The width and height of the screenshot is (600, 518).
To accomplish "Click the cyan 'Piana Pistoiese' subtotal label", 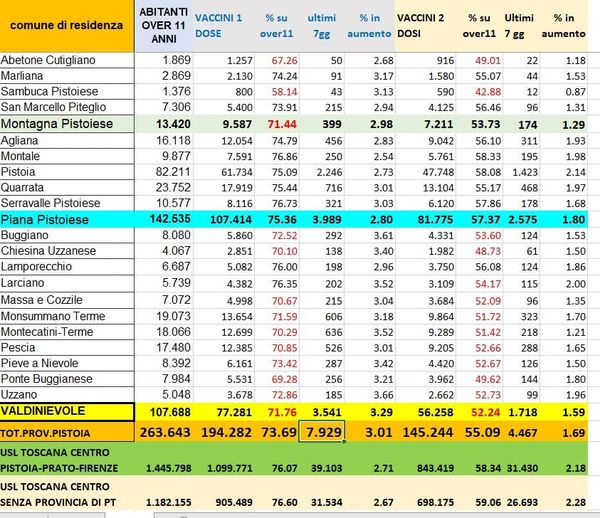I will click(67, 220).
